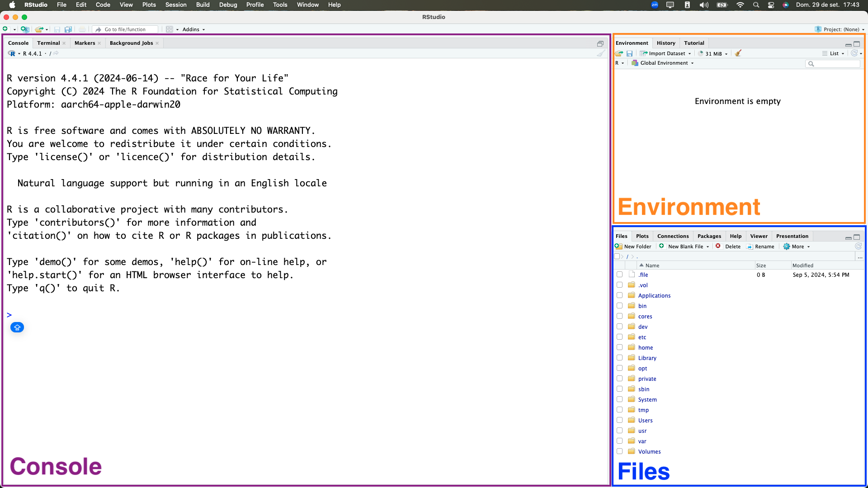
Task: Click the Environment search field
Action: coord(833,64)
